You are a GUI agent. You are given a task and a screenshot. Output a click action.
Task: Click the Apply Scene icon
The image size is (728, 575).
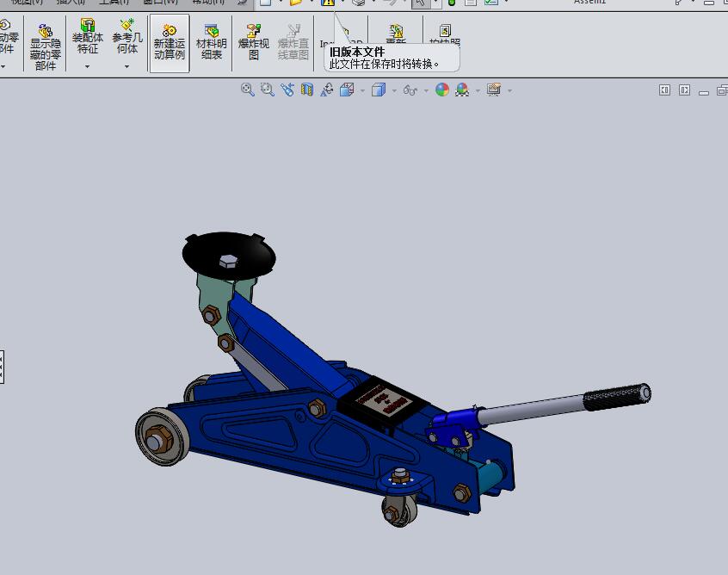462,90
